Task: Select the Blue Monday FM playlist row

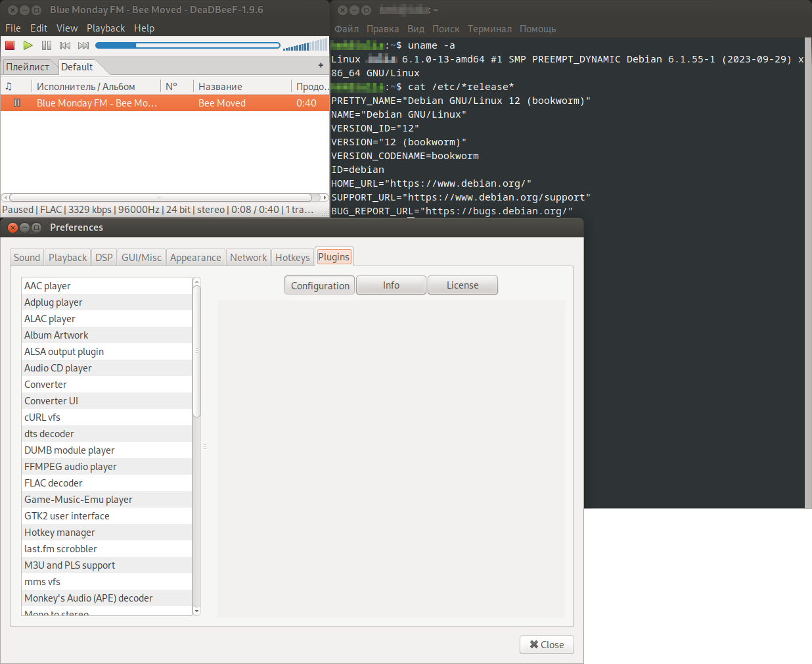Action: click(x=164, y=103)
